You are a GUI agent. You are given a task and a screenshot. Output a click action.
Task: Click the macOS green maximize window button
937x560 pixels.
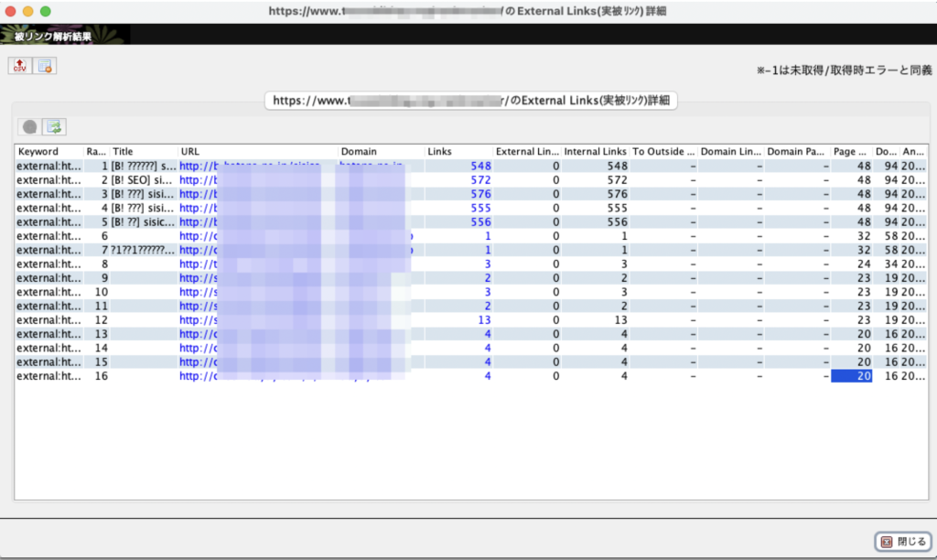tap(46, 11)
